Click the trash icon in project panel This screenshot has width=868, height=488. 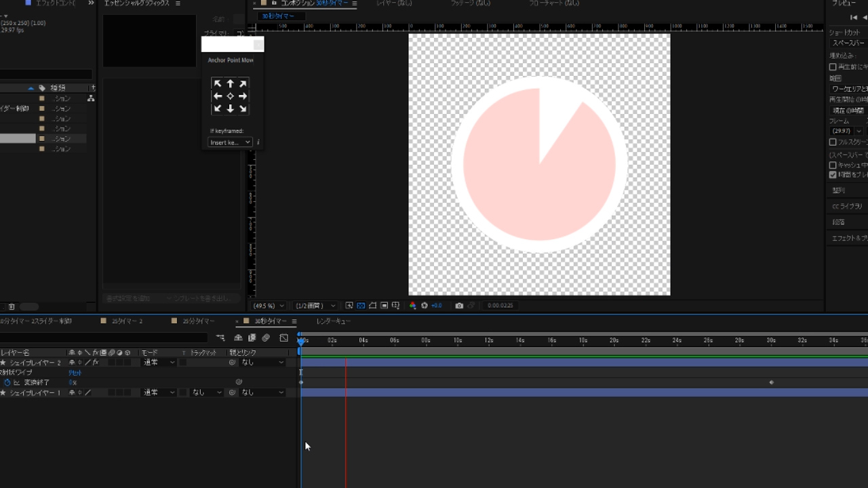tap(12, 307)
